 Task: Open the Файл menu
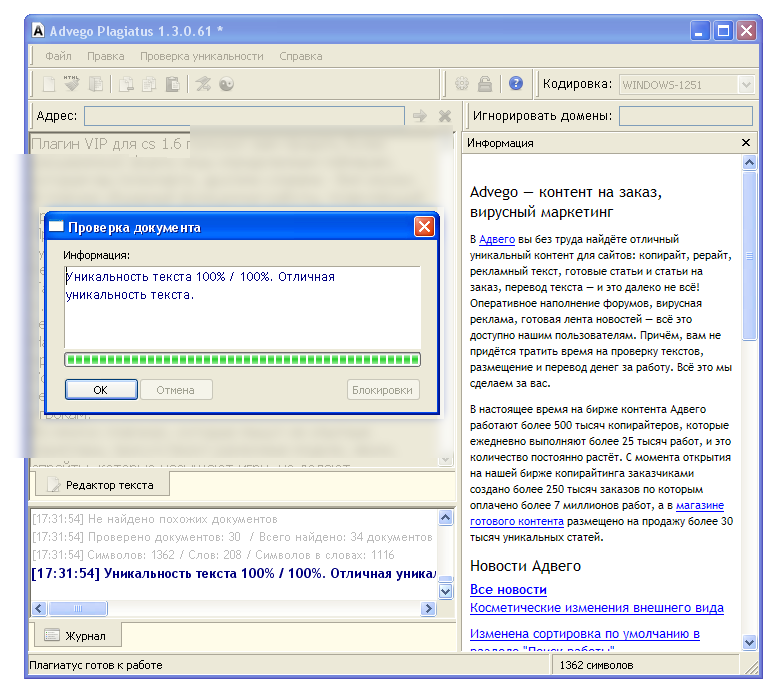58,56
